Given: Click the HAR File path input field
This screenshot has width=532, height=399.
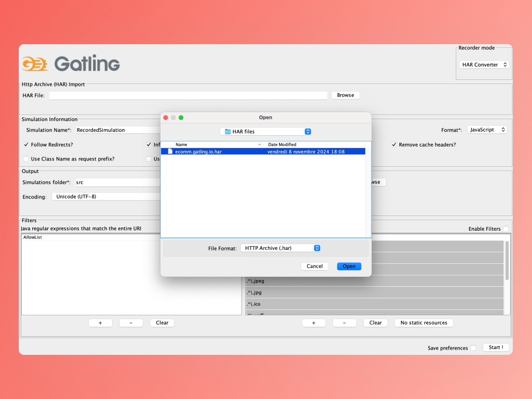Looking at the screenshot, I should coord(188,96).
